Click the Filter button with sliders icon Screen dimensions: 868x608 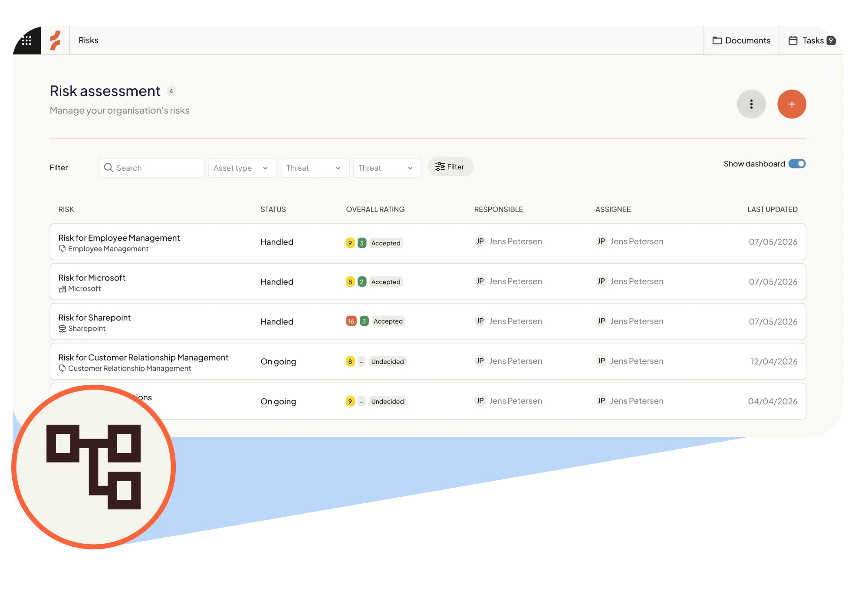point(450,167)
